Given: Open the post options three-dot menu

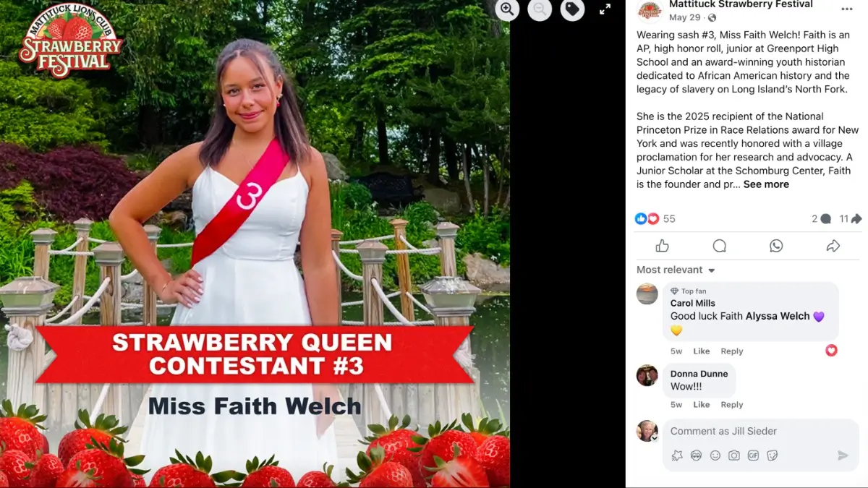Looking at the screenshot, I should click(x=847, y=9).
